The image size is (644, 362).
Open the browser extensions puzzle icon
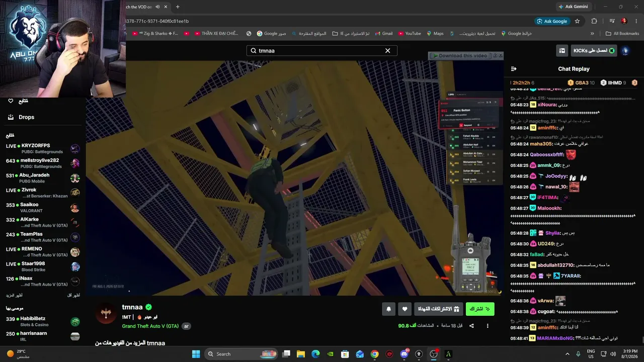tap(594, 21)
